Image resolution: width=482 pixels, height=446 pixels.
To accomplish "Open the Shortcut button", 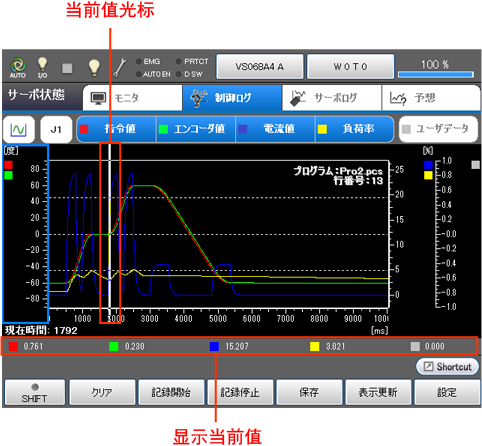I will (x=447, y=367).
